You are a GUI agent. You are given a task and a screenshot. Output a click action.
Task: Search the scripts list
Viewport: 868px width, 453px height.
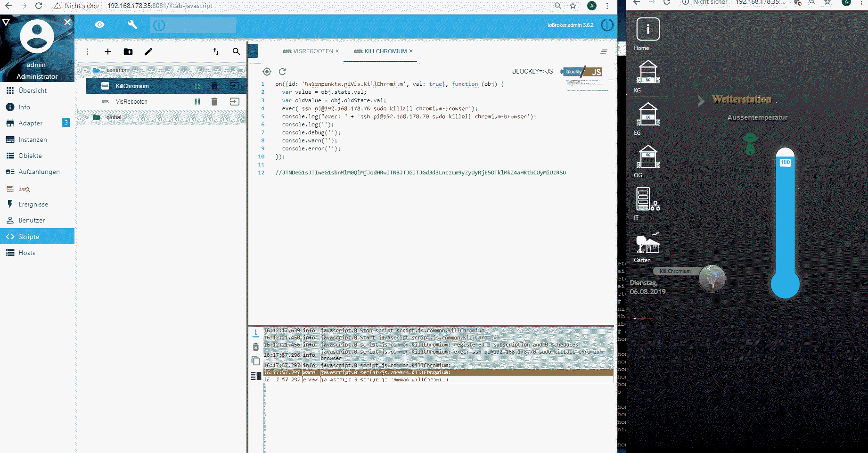click(x=237, y=52)
